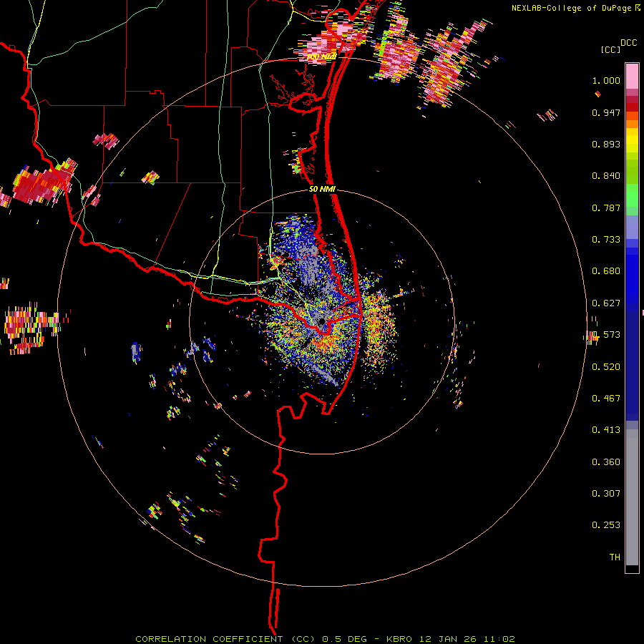644x644 pixels.
Task: Select the 0.253 scale value
Action: click(606, 525)
